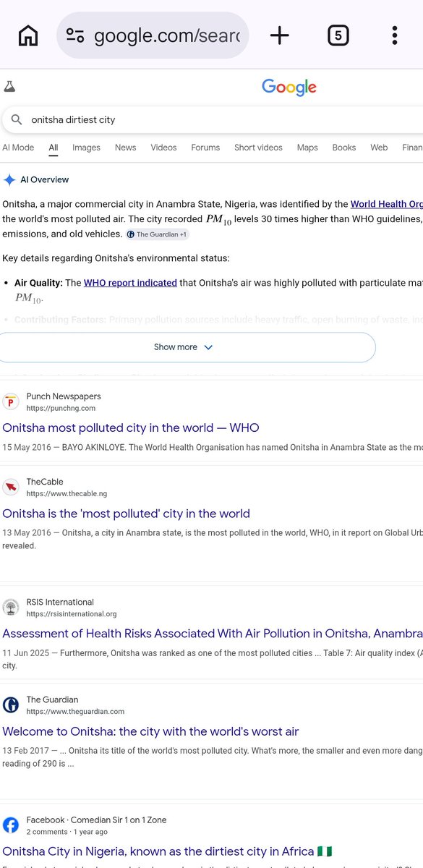Screen dimensions: 423x868
Task: Switch to Web tab
Action: pos(379,148)
